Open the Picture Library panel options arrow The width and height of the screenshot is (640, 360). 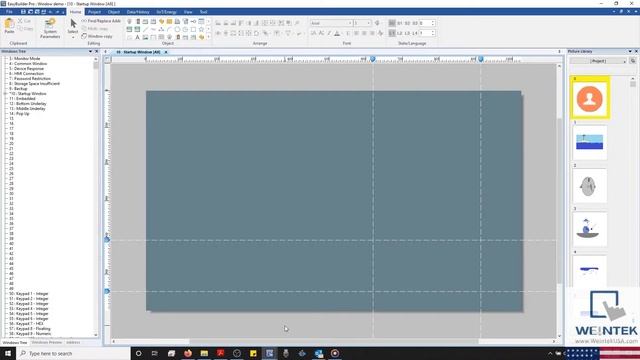point(630,51)
